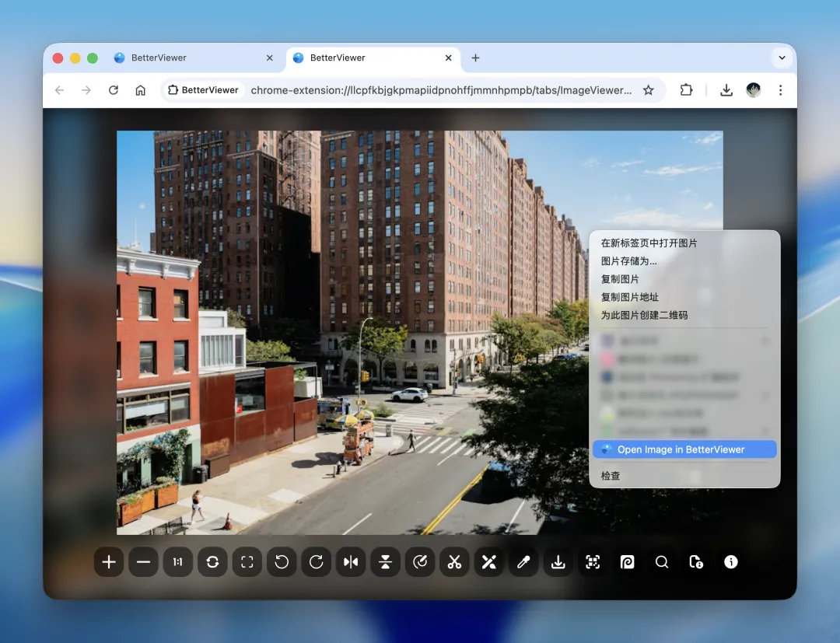Go back to the previous page

[x=59, y=90]
